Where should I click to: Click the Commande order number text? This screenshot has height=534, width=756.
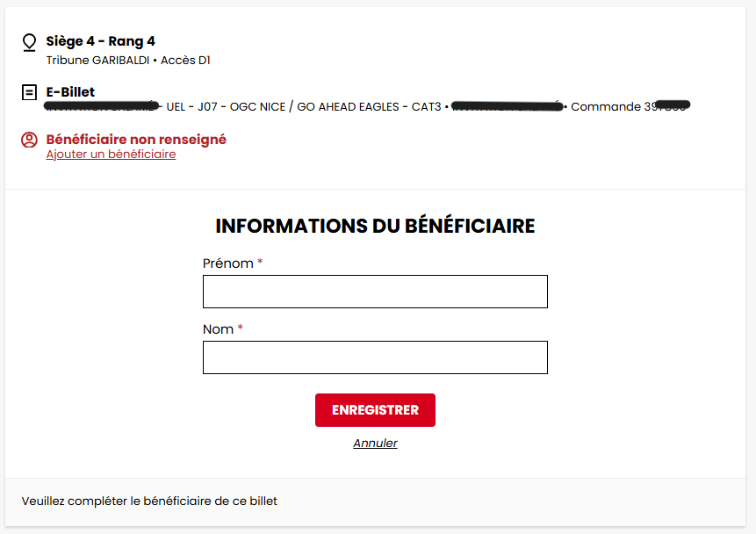606,107
